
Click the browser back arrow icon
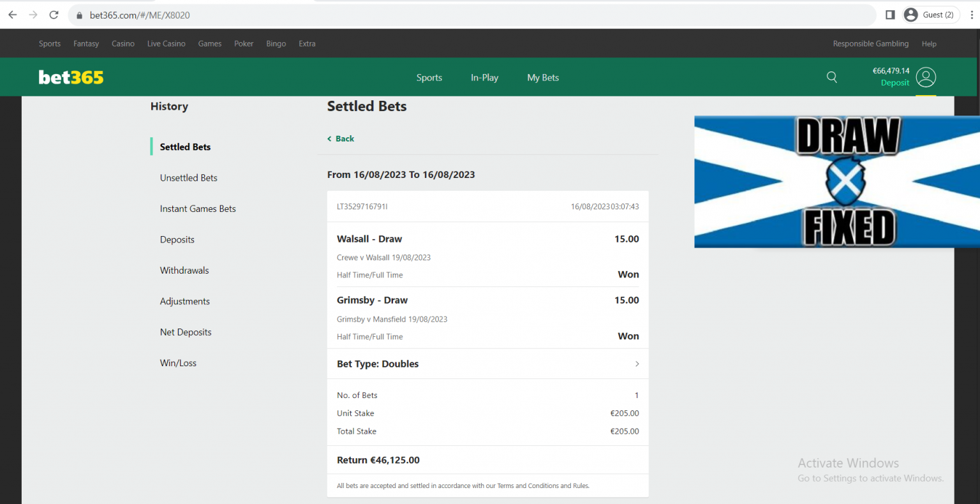[13, 15]
